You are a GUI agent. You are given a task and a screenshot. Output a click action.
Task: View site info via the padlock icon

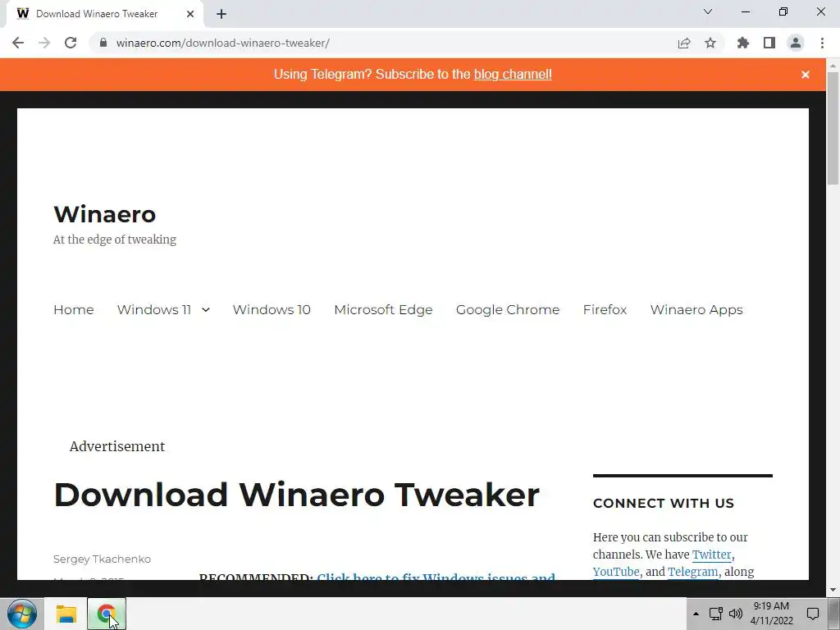tap(103, 43)
